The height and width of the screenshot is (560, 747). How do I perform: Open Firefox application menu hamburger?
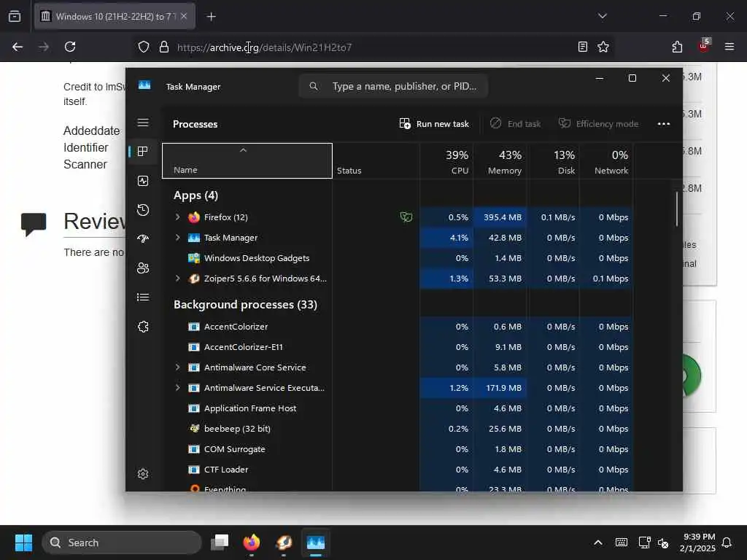(729, 47)
